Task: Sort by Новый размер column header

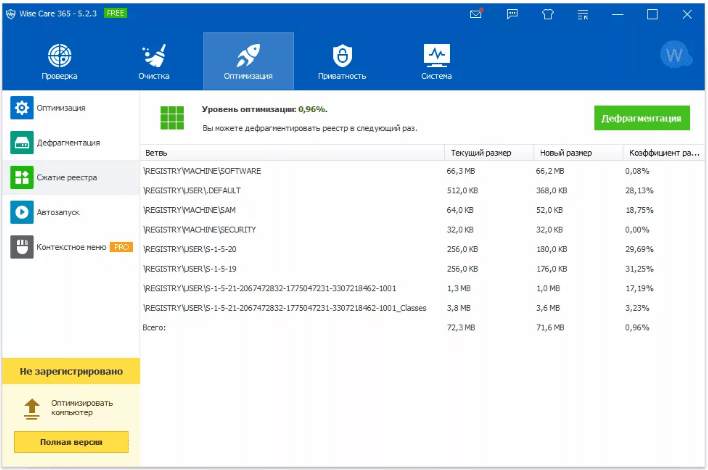Action: coord(578,153)
